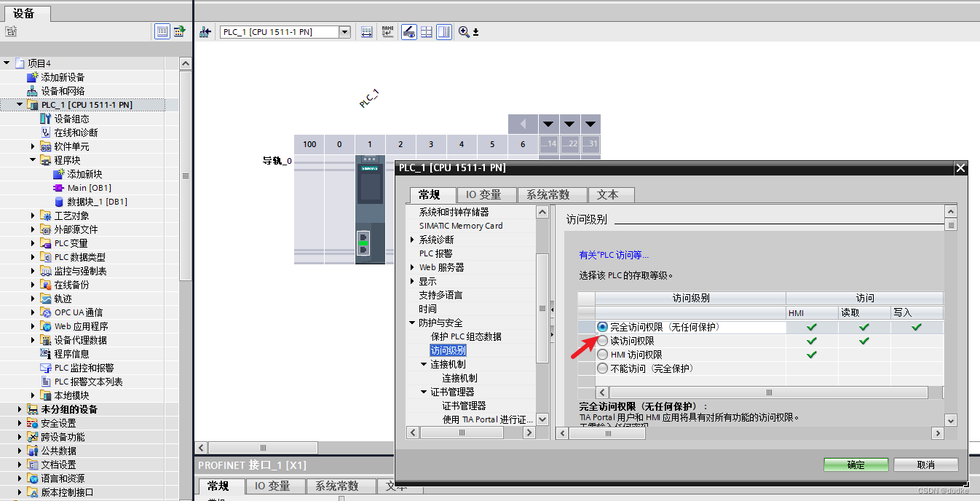Expand the 软件单元 tree node

(33, 146)
